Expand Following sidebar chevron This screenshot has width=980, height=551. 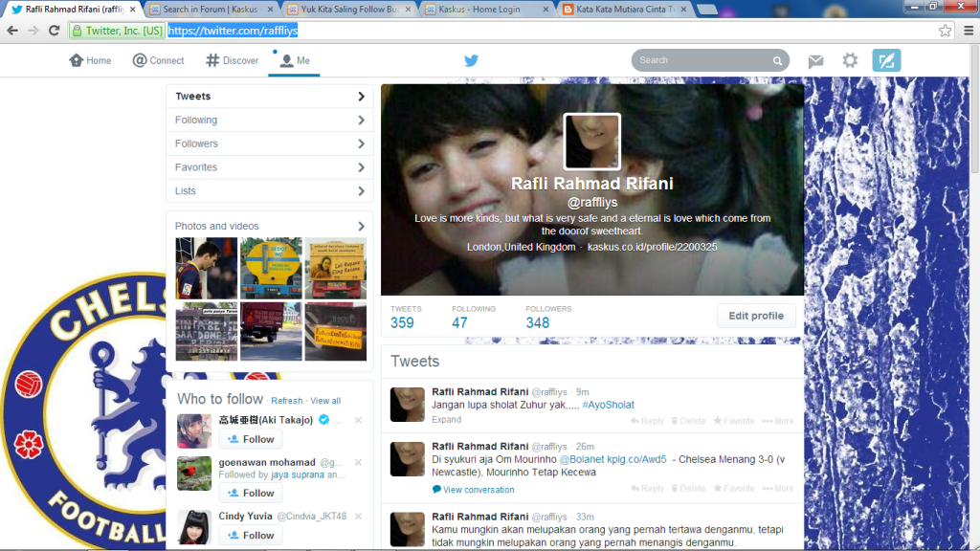(x=361, y=120)
